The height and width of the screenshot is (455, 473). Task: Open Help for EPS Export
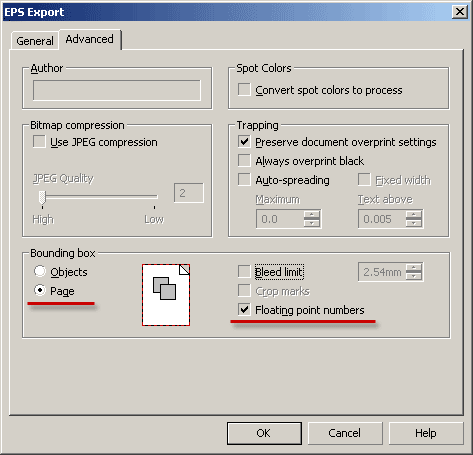[x=426, y=433]
